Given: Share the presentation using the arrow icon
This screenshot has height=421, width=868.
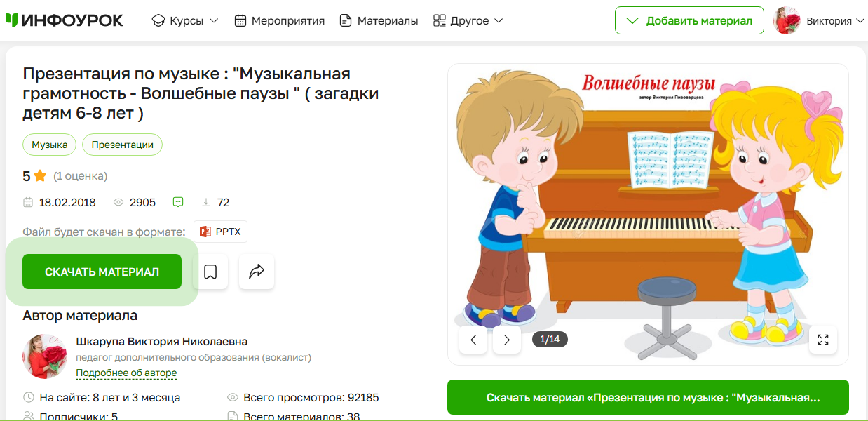Looking at the screenshot, I should (257, 272).
